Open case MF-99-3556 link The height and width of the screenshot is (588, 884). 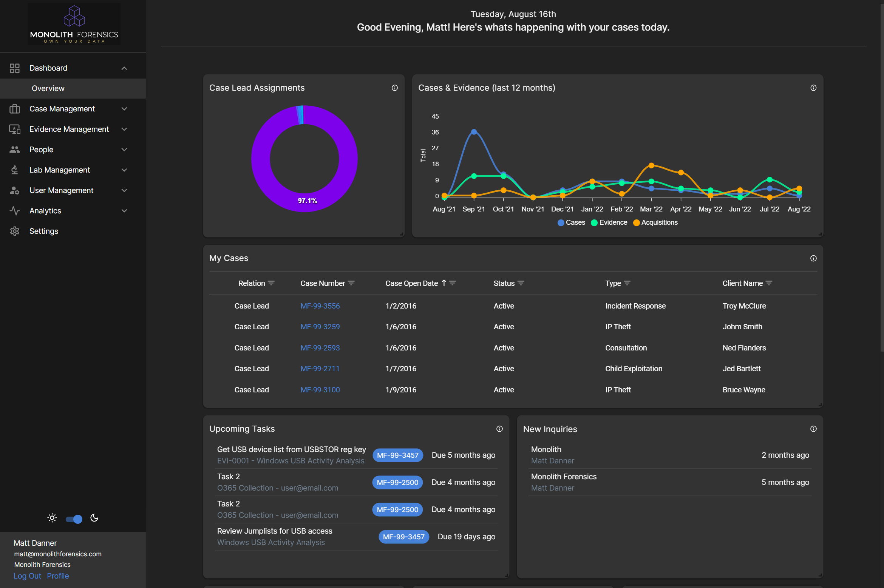point(320,306)
